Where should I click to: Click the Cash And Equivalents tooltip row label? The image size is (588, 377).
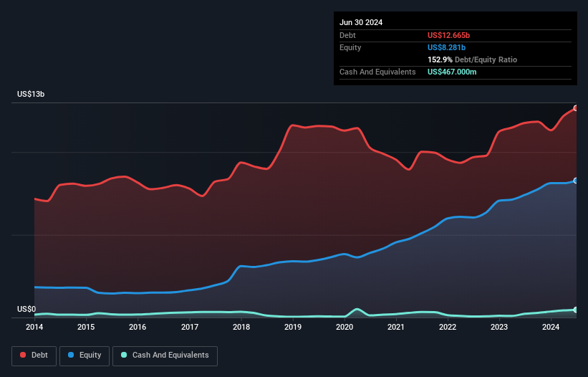(x=377, y=72)
